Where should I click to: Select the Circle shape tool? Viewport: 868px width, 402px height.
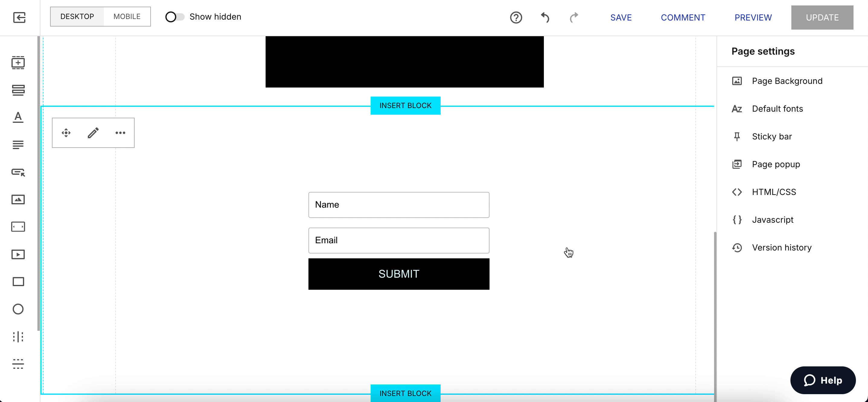(18, 309)
